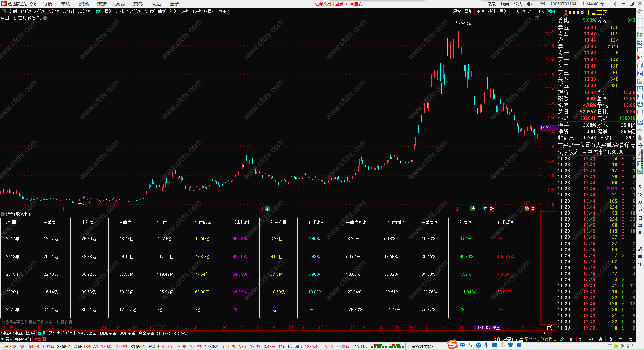Click the panel layout icon before 分时
Viewport: 644px width, 350px height.
pyautogui.click(x=4, y=11)
